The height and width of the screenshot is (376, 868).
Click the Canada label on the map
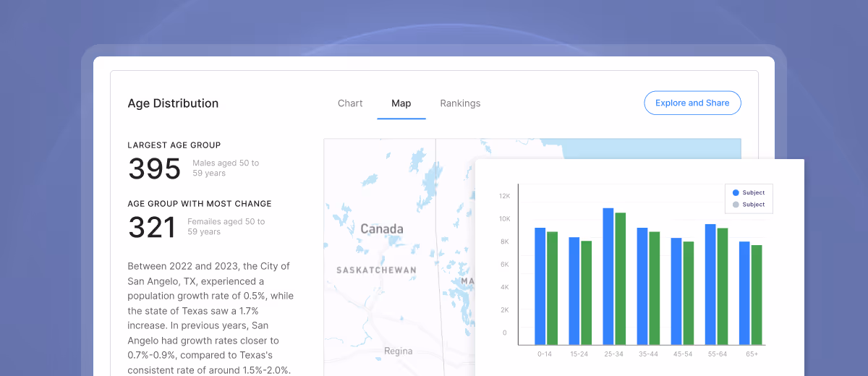click(382, 229)
